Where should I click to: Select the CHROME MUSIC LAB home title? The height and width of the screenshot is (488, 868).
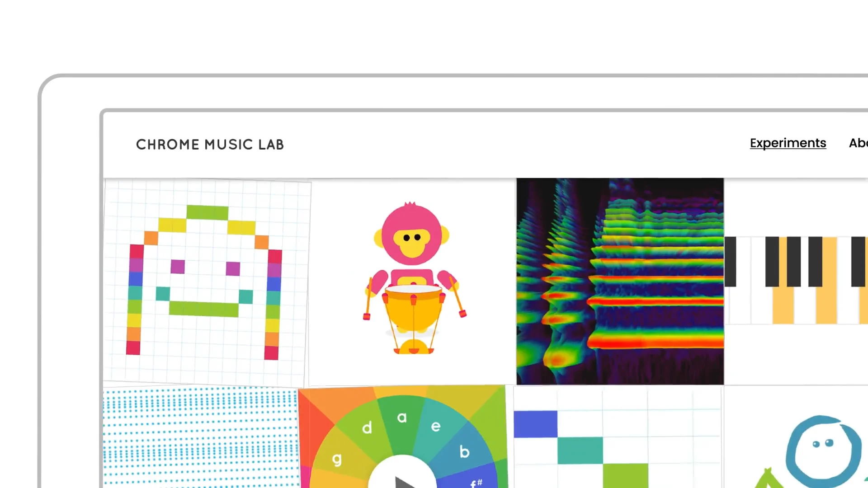point(210,144)
